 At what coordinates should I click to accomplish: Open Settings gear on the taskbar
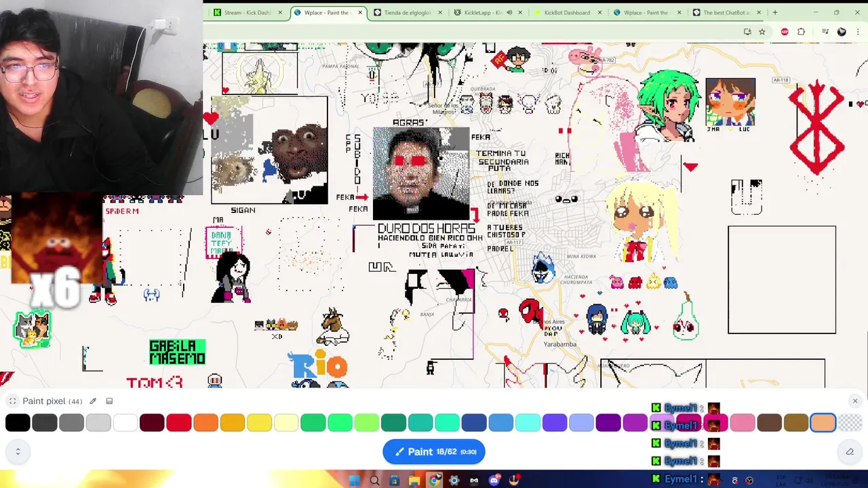[454, 481]
